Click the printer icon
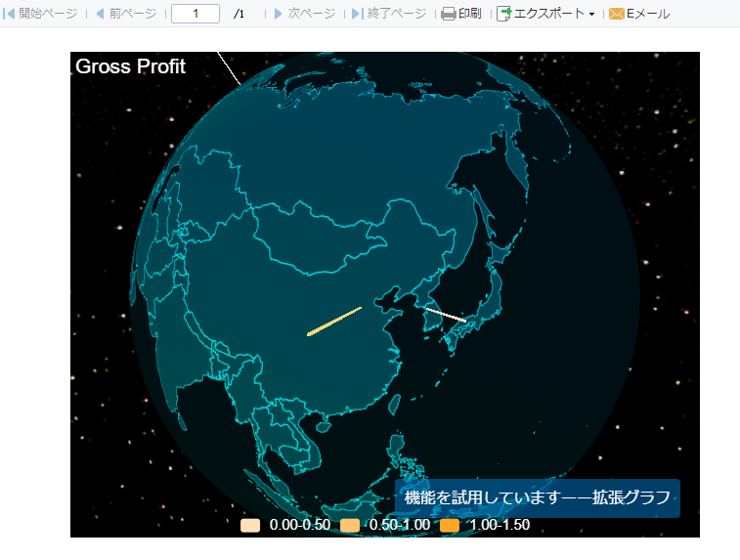The height and width of the screenshot is (560, 740). coord(449,14)
